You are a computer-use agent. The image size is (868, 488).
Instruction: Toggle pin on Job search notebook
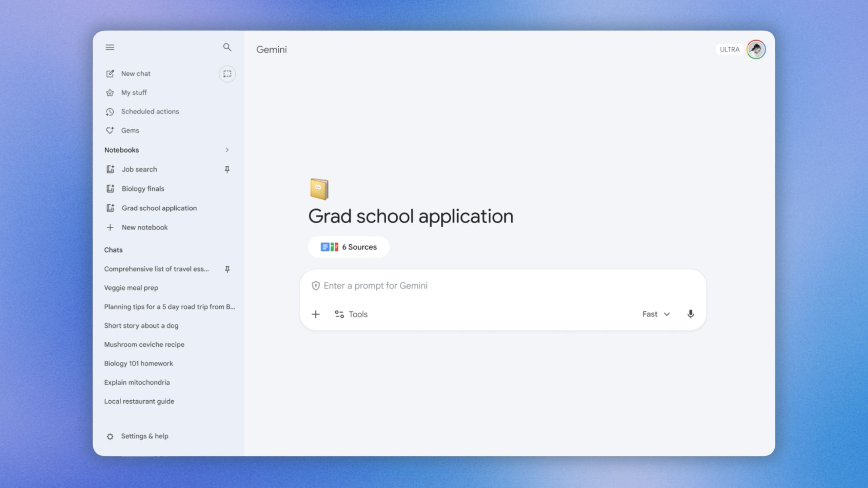pos(227,169)
